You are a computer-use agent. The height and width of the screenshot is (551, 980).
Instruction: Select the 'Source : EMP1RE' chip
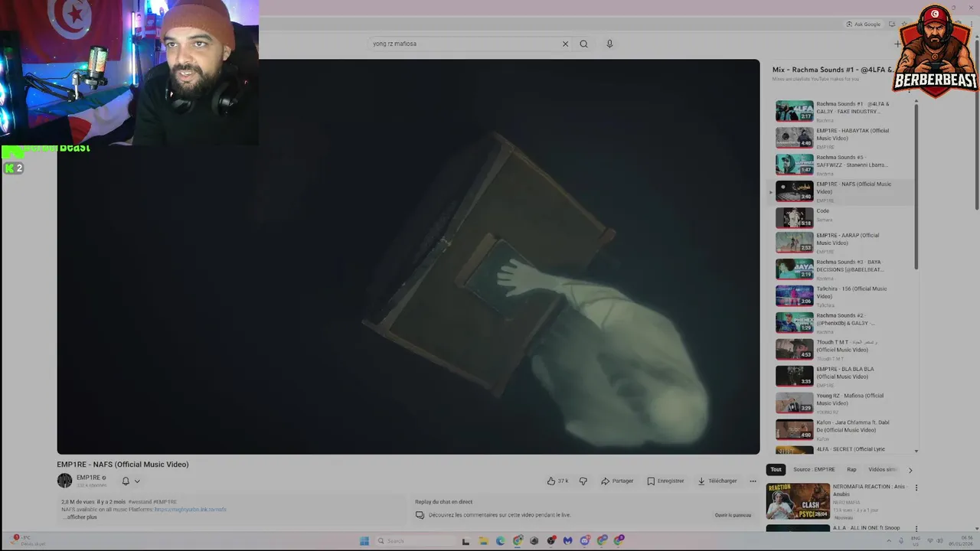pos(814,469)
